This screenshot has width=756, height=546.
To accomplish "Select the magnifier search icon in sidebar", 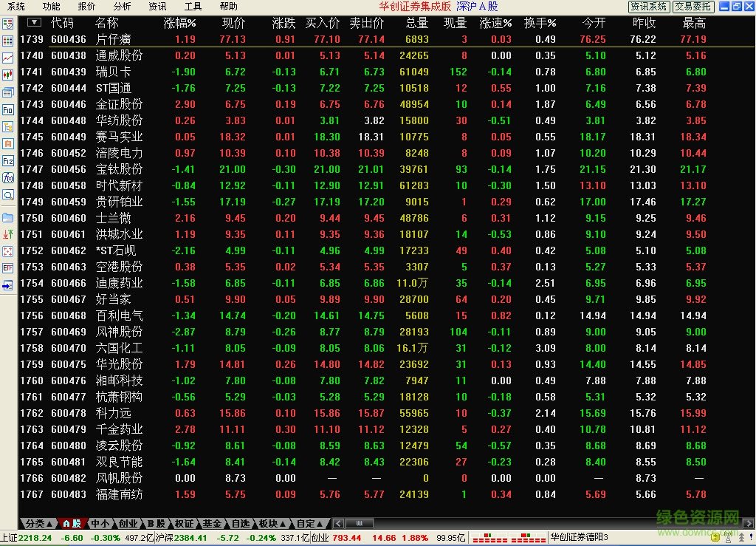I will pyautogui.click(x=10, y=194).
